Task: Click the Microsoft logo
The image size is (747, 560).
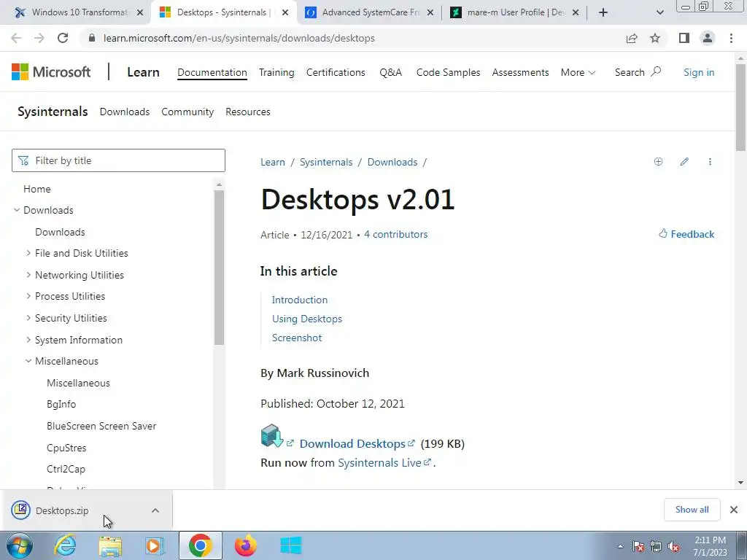Action: click(x=51, y=72)
